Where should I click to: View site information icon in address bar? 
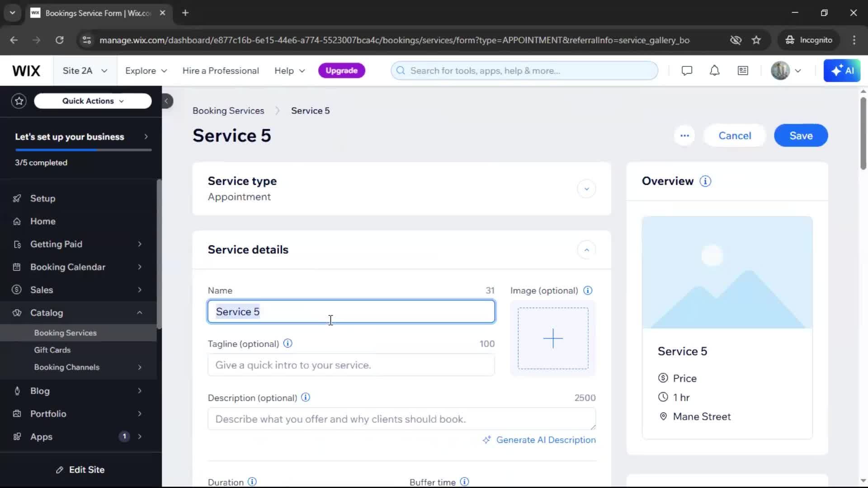click(86, 40)
